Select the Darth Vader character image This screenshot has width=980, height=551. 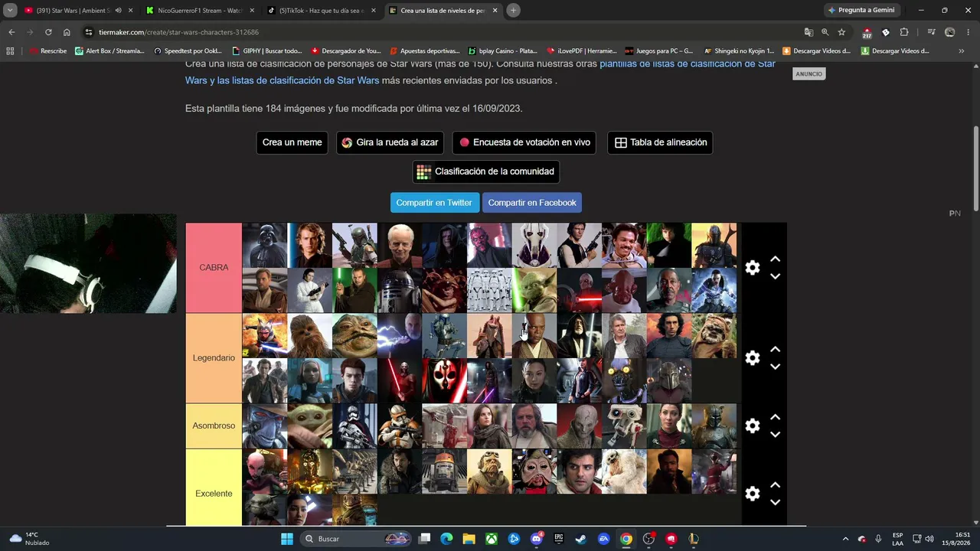click(265, 246)
